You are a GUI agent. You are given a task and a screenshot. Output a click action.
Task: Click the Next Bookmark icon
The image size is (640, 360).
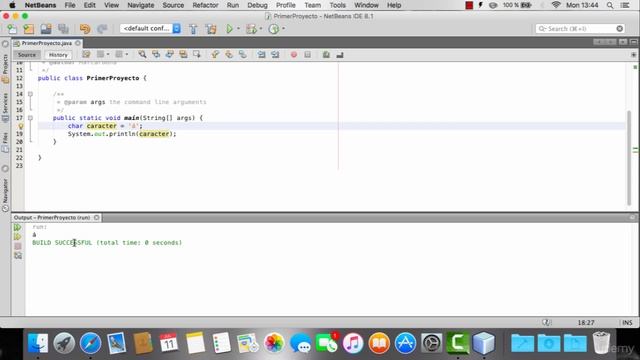click(229, 54)
